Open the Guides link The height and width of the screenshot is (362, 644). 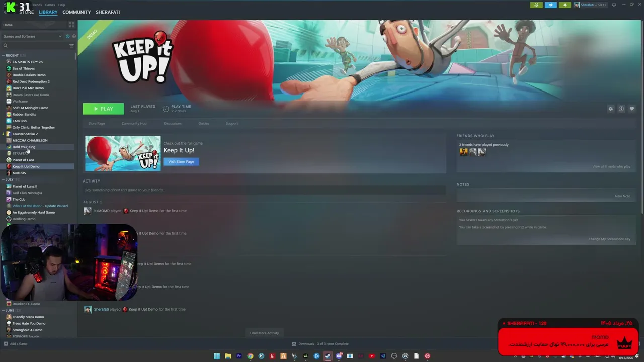pyautogui.click(x=204, y=123)
